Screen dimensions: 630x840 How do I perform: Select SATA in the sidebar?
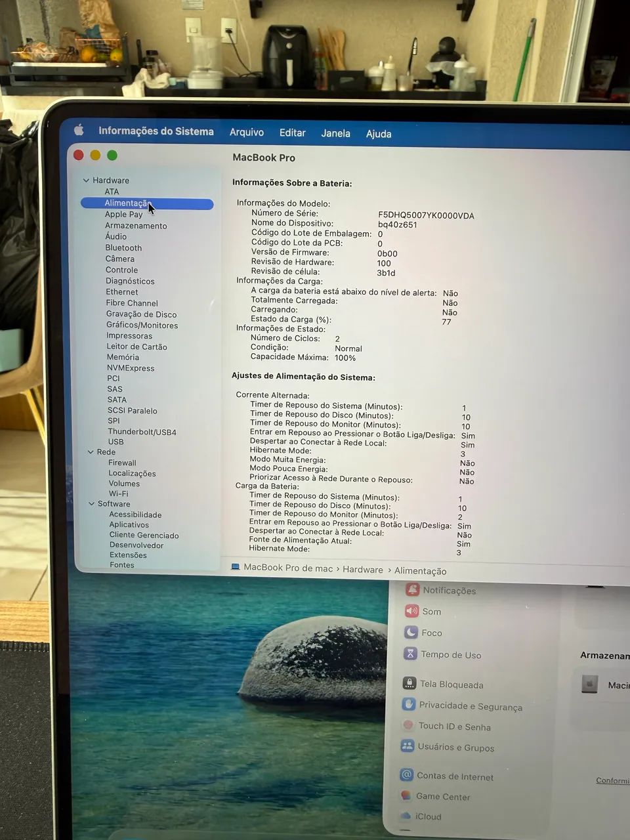tap(117, 399)
